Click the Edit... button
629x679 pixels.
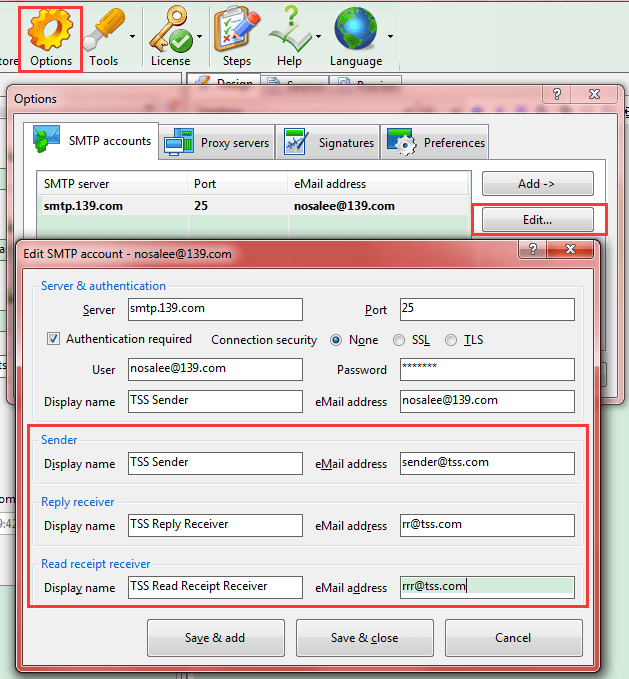point(538,220)
